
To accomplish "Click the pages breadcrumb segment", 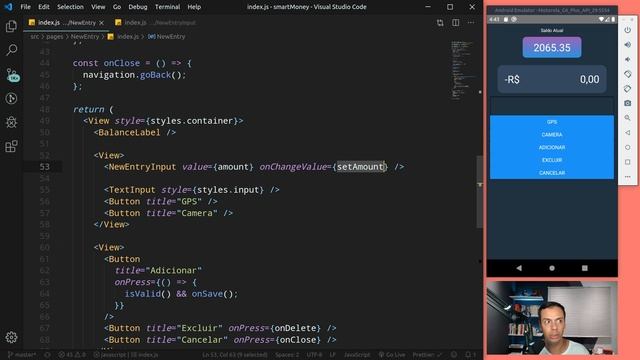I will point(55,37).
